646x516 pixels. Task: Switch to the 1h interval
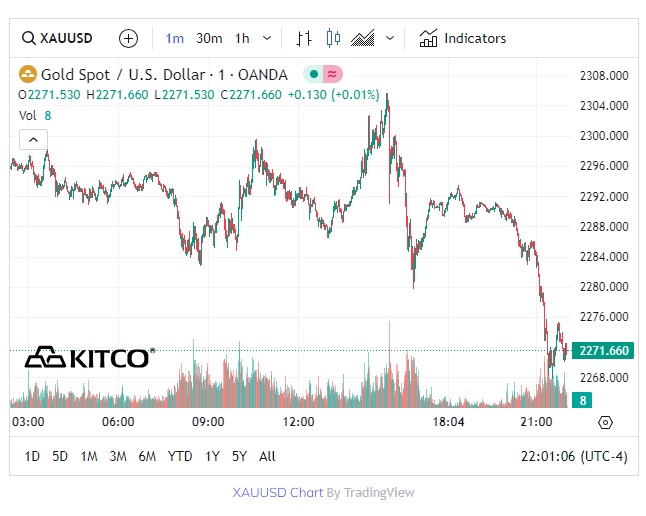pos(242,38)
